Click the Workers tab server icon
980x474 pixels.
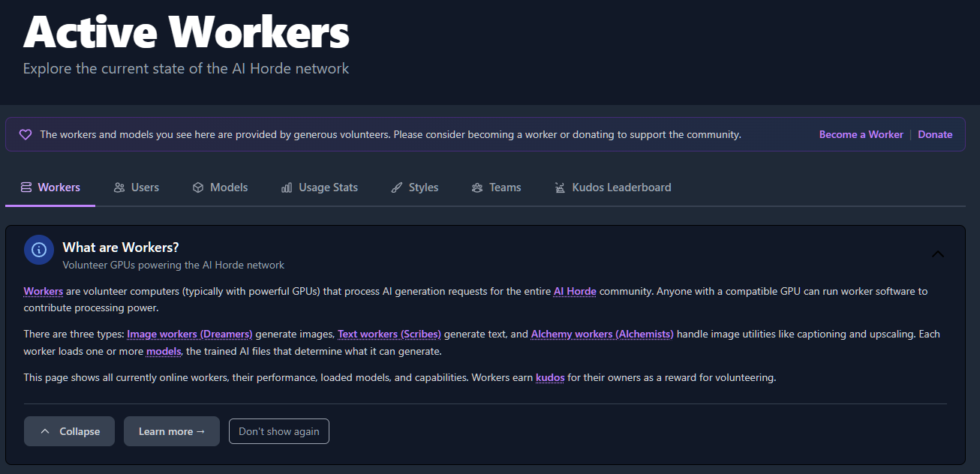(26, 187)
